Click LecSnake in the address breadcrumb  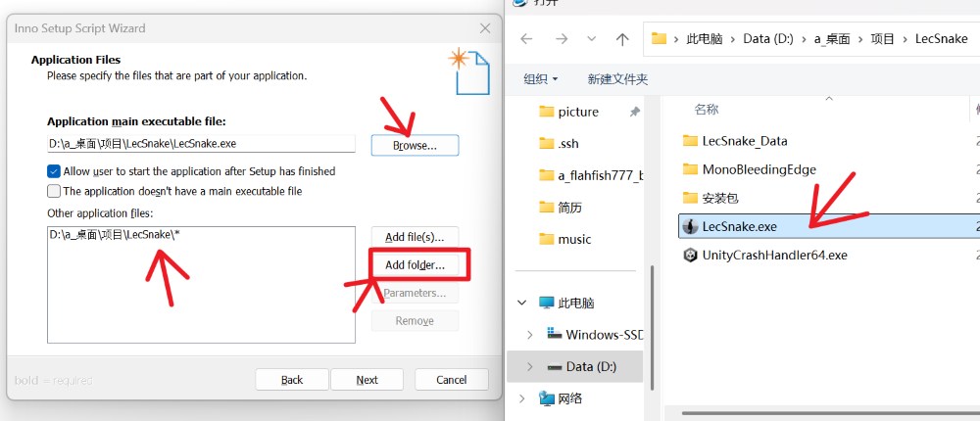tap(941, 39)
